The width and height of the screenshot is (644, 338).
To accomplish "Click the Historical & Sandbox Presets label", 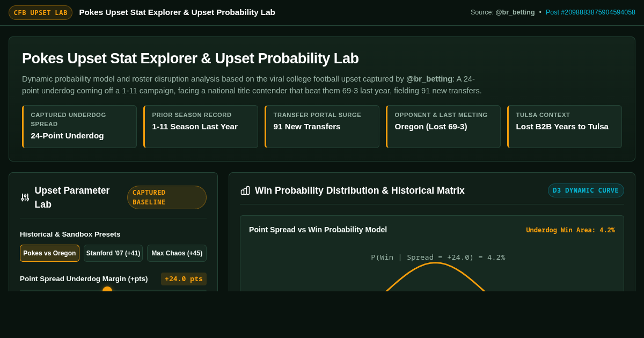I will [x=70, y=234].
